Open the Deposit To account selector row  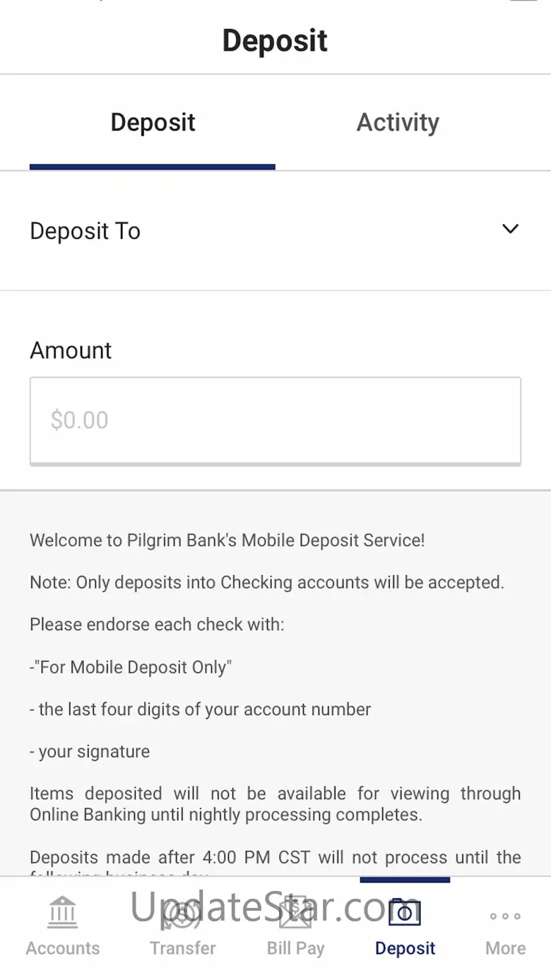(x=275, y=231)
